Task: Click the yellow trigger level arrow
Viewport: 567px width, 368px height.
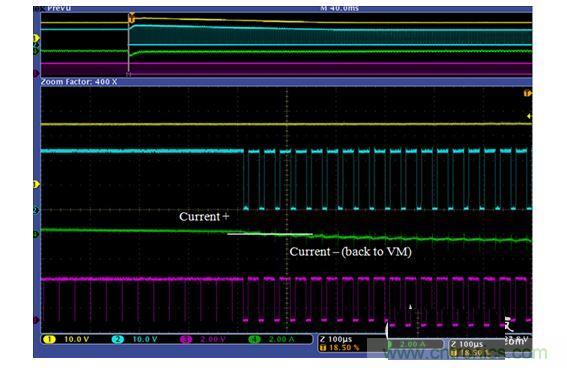Action: click(529, 116)
